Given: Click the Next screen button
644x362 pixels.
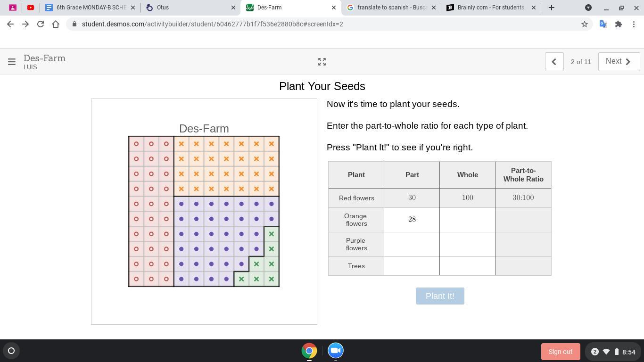Looking at the screenshot, I should (x=619, y=62).
